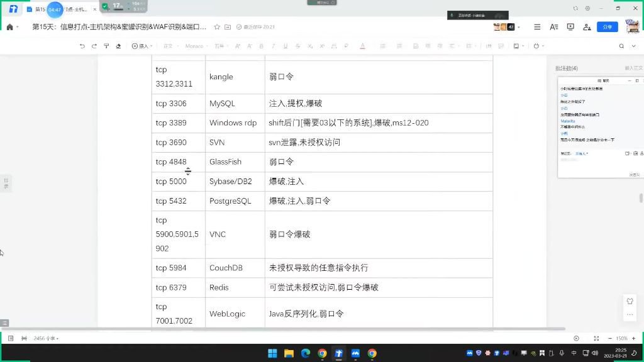The image size is (644, 362).
Task: Select the format painter tool
Action: pos(106,46)
